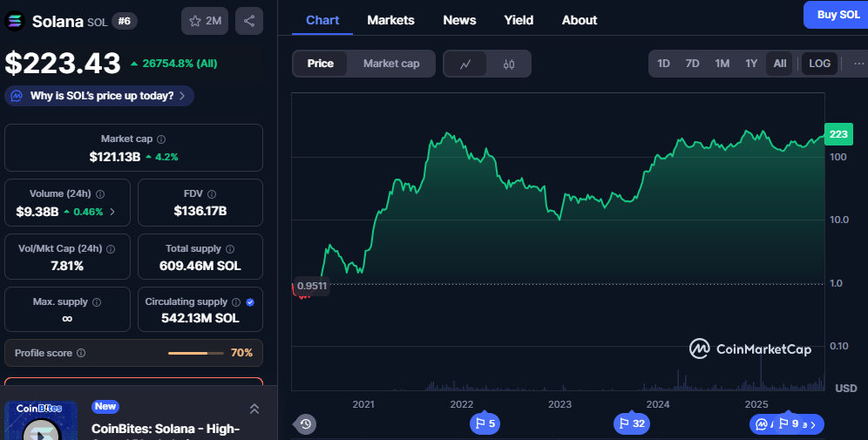Screen dimensions: 868x440
Task: Click Circulating supply info icon
Action: coord(236,302)
